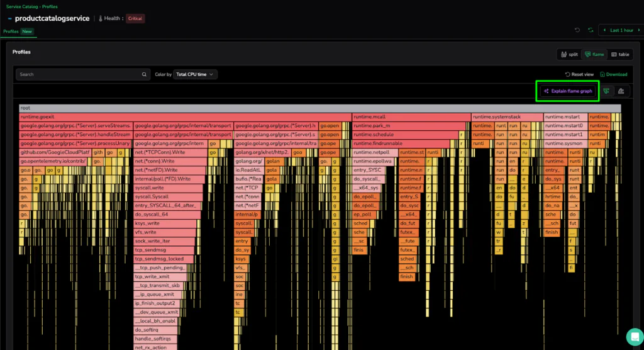Switch to split view
The image size is (644, 350).
(x=569, y=55)
